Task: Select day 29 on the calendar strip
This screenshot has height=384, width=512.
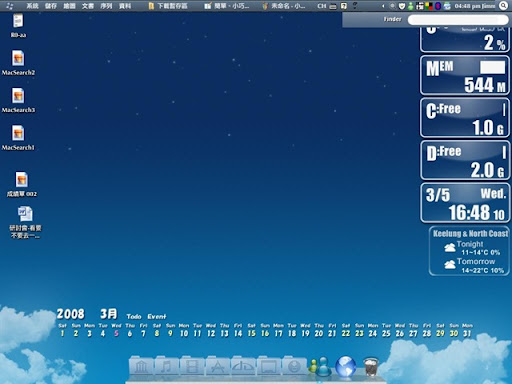Action: pos(440,333)
